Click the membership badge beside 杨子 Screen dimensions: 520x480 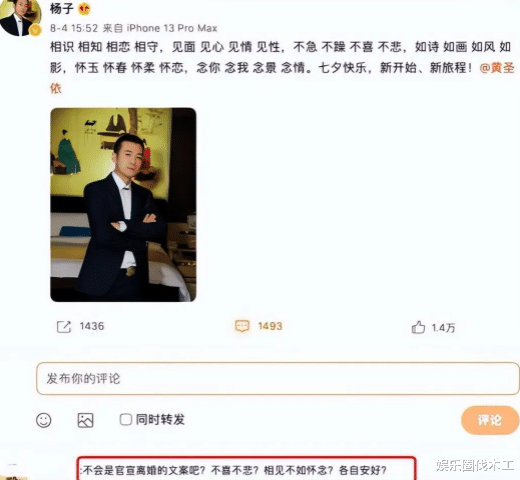click(84, 9)
